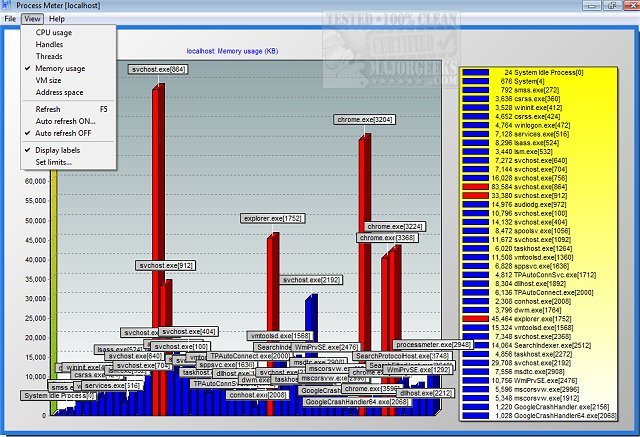Click red legend swatch for svchost.exe[912]
The image size is (640, 437).
pyautogui.click(x=476, y=196)
